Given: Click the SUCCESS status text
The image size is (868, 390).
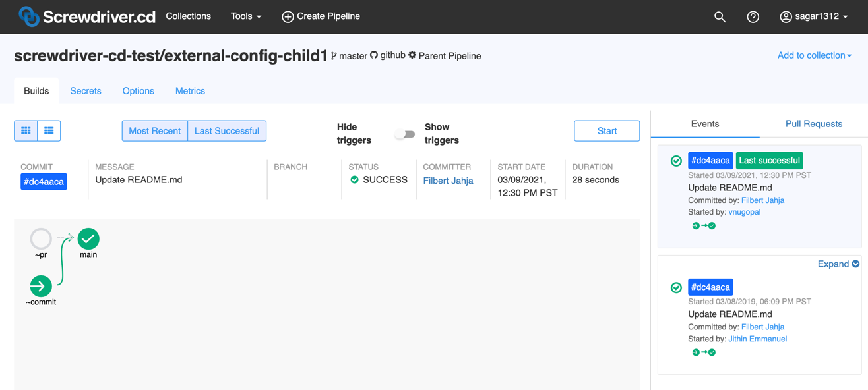Looking at the screenshot, I should pos(385,180).
